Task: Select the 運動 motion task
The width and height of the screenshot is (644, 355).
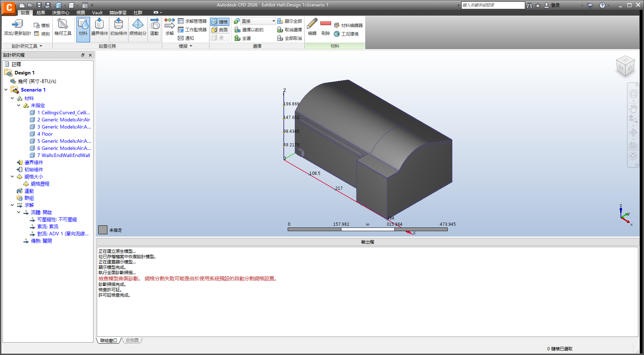Action: pos(154,27)
